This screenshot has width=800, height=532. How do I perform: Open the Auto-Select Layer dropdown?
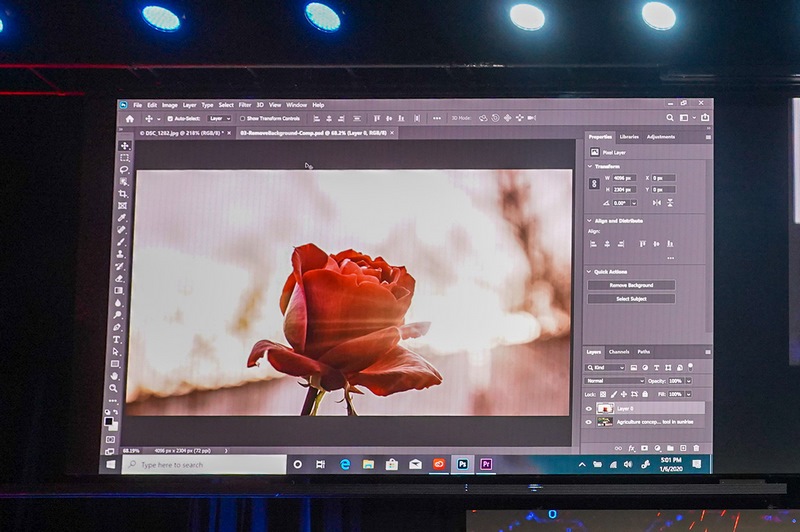click(220, 118)
